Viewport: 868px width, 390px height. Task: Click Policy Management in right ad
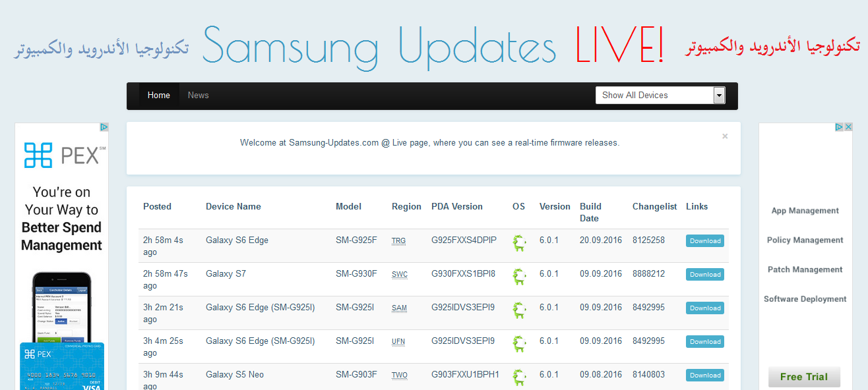pyautogui.click(x=805, y=240)
